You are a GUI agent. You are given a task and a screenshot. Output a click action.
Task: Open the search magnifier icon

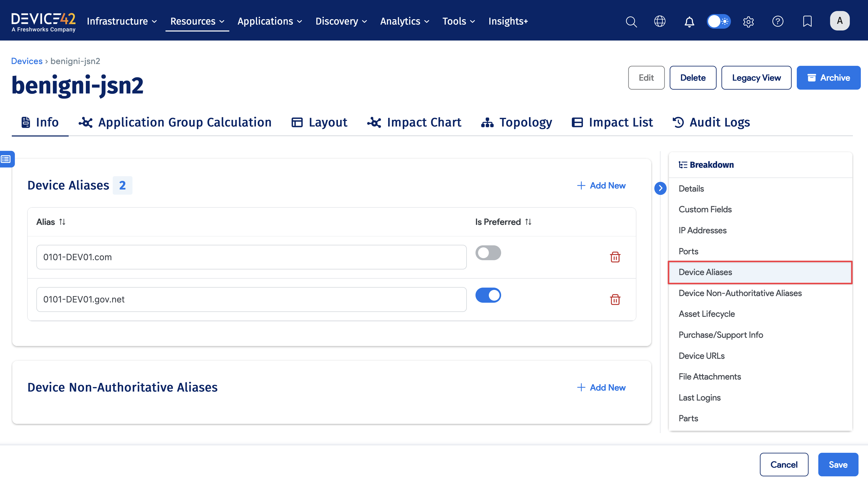[x=631, y=22]
